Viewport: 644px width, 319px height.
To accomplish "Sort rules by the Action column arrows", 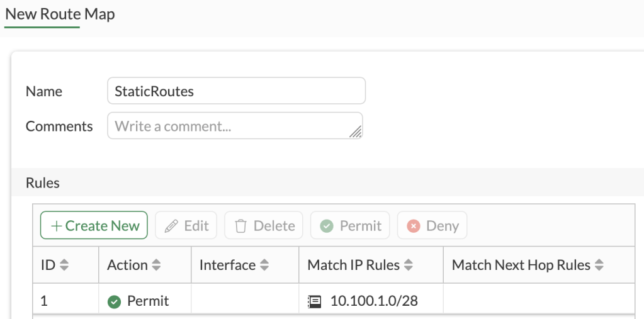I will 156,266.
